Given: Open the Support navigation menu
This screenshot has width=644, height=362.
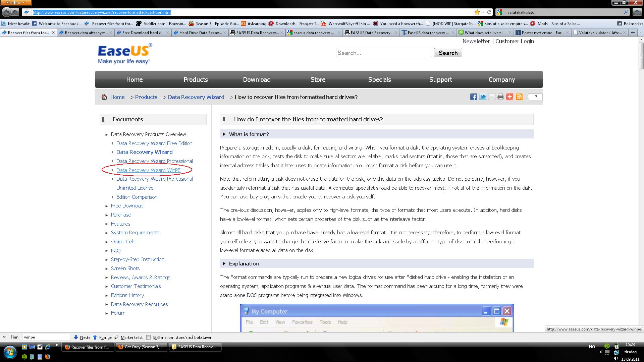Looking at the screenshot, I should pyautogui.click(x=440, y=79).
